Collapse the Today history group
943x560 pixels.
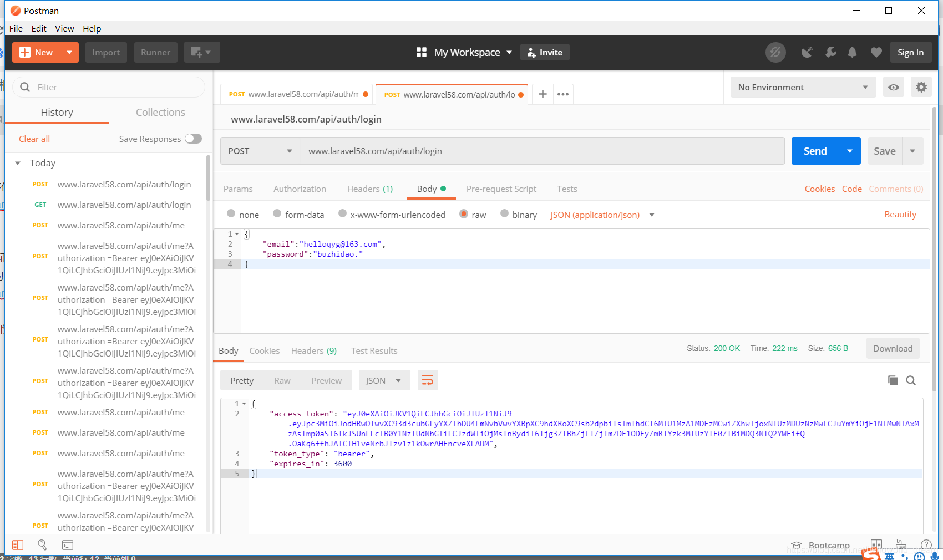tap(18, 163)
